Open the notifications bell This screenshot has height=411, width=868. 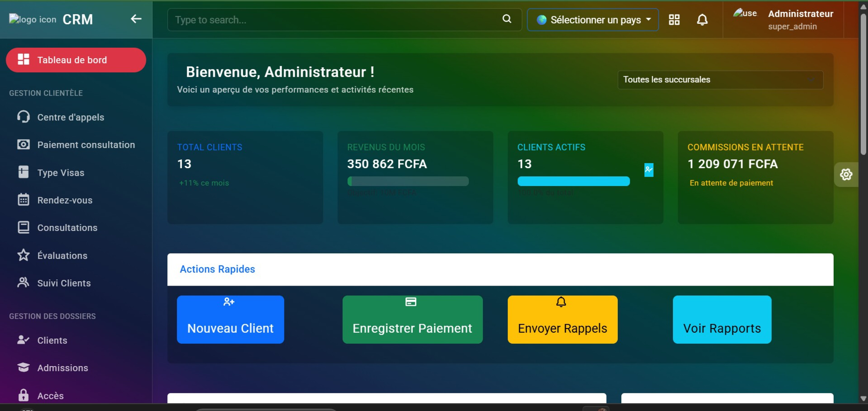pyautogui.click(x=702, y=20)
